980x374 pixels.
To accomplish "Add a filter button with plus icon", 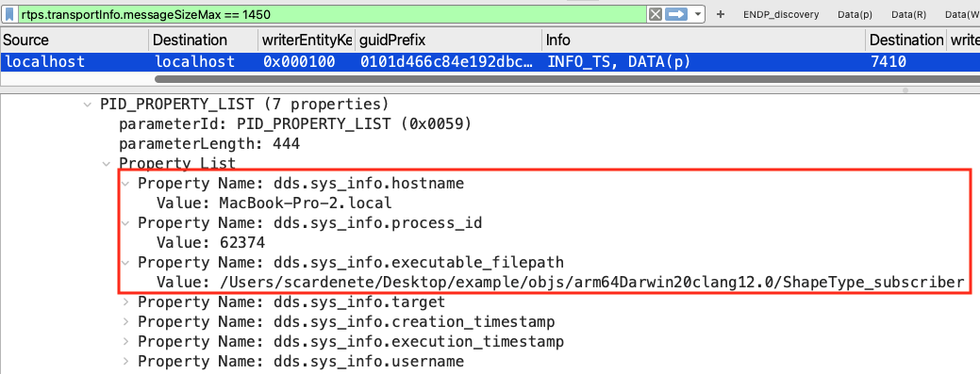I will (x=721, y=14).
